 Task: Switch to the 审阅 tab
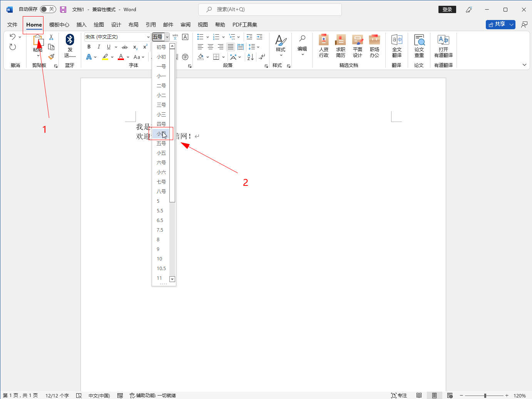[186, 25]
